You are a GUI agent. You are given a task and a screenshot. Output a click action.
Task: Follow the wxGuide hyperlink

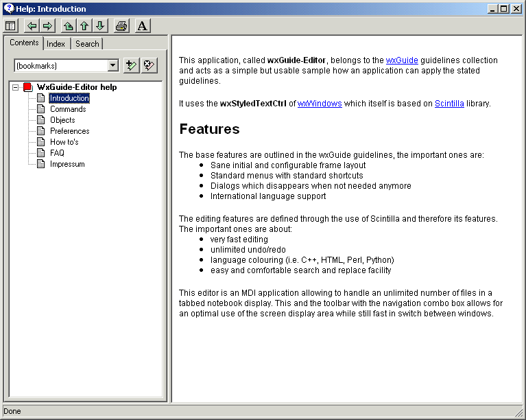pos(402,60)
